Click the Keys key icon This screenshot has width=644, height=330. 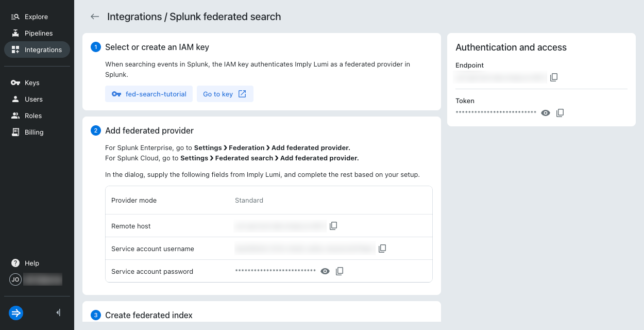pos(15,82)
